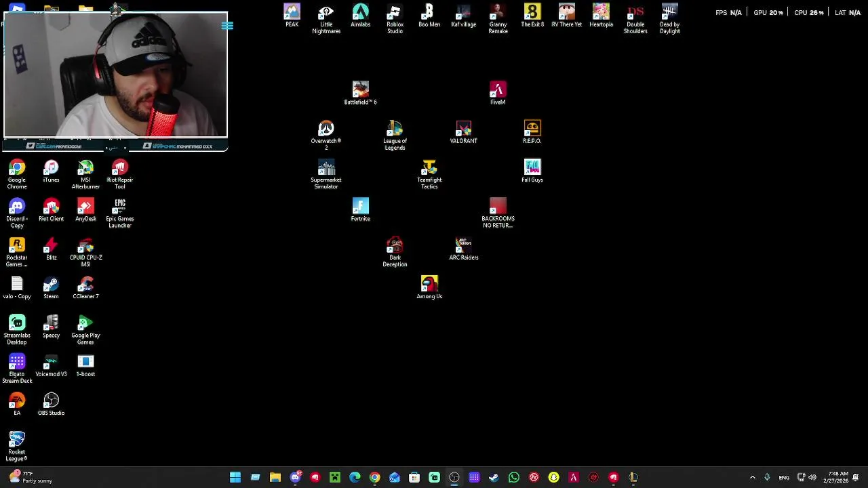This screenshot has width=868, height=488.
Task: Open the Steam desktop shortcut
Action: pyautogui.click(x=51, y=287)
